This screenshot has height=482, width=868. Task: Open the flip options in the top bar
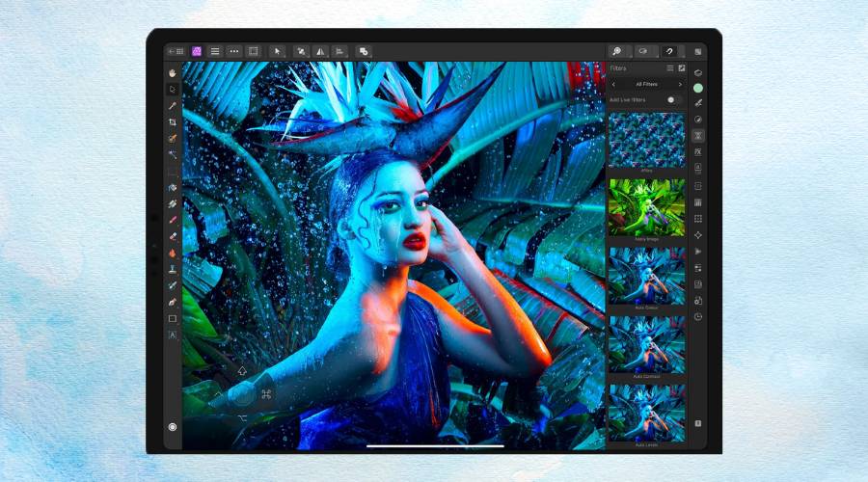(320, 51)
